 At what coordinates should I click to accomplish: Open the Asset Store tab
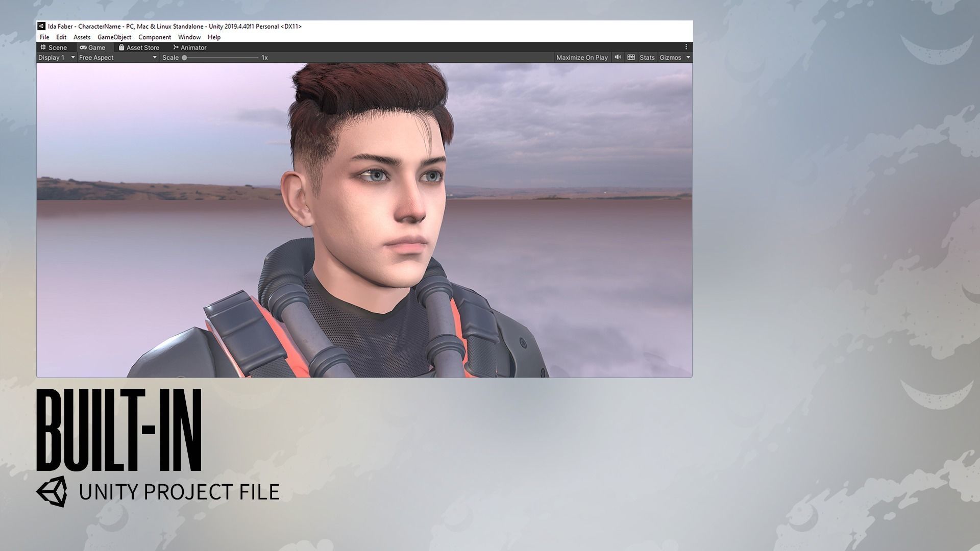pos(139,47)
